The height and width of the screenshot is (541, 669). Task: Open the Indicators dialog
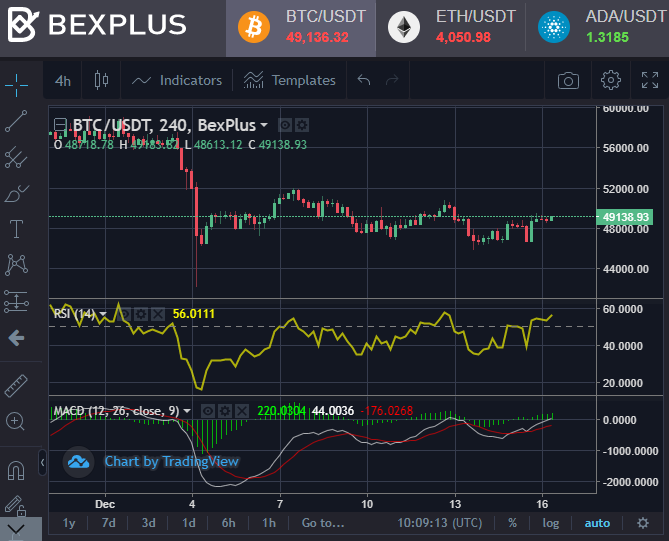(x=177, y=80)
